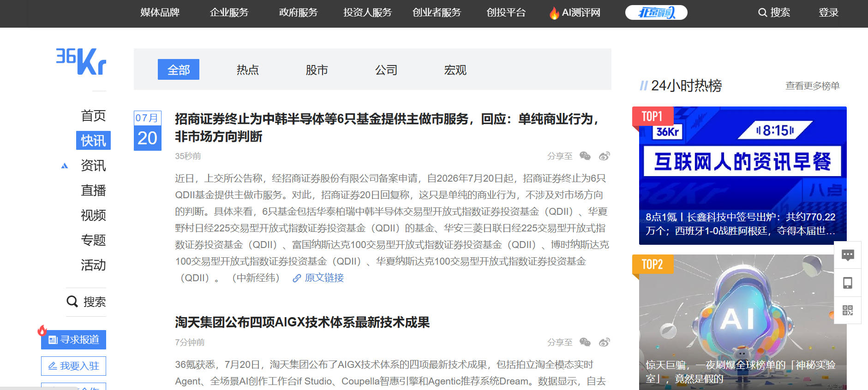Open 企业服务 in the top navigation

(x=229, y=12)
